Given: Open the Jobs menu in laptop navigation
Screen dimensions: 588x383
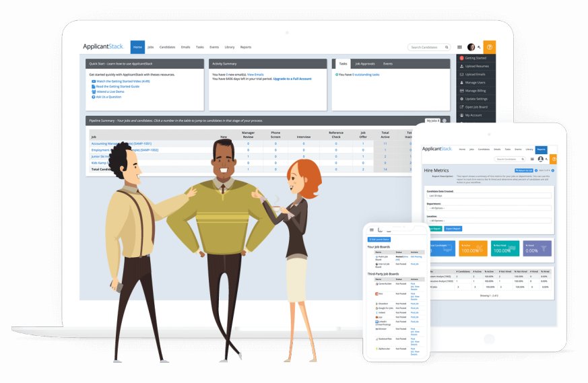Looking at the screenshot, I should point(151,47).
